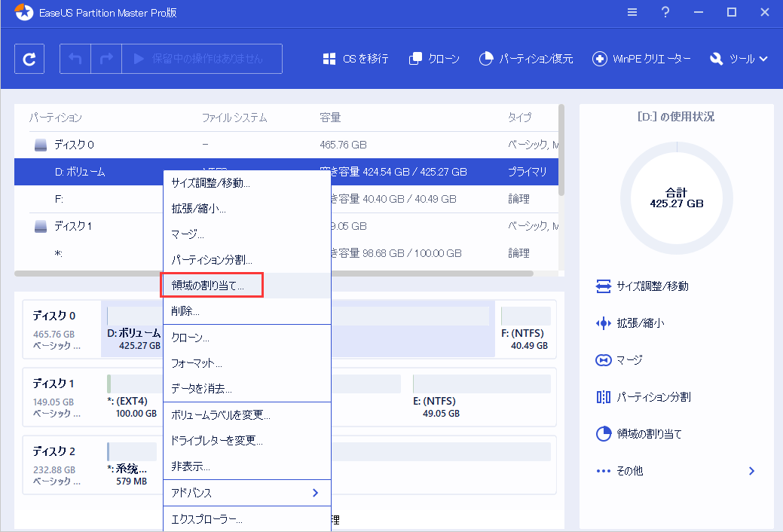Expand the アドバンス submenu arrow
The height and width of the screenshot is (532, 783).
pyautogui.click(x=315, y=493)
